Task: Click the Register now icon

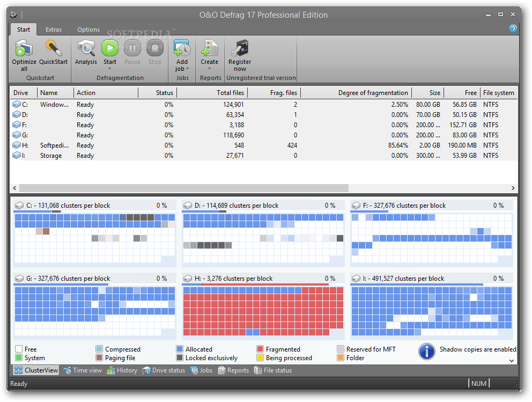Action: [x=240, y=48]
